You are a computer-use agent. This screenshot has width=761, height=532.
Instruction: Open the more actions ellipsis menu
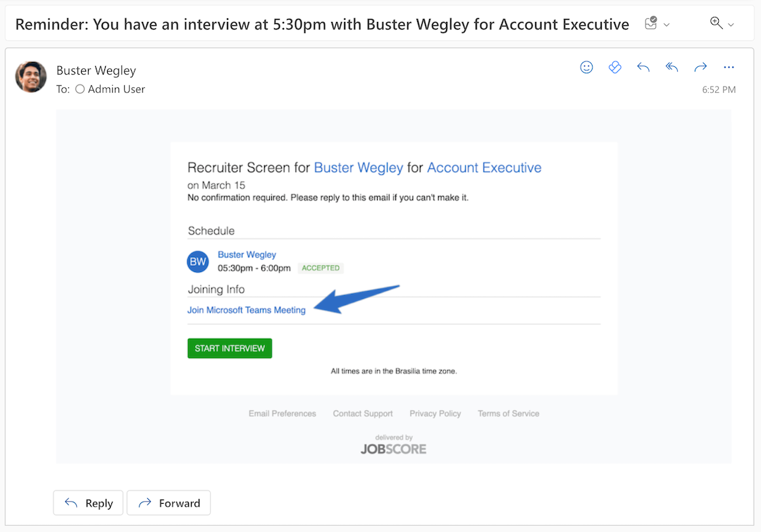[x=729, y=67]
